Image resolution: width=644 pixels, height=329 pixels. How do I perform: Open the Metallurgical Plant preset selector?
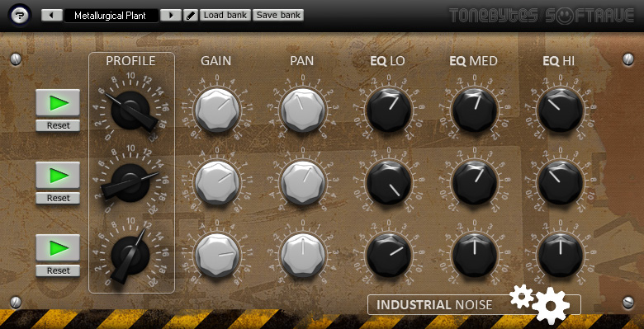(x=111, y=16)
